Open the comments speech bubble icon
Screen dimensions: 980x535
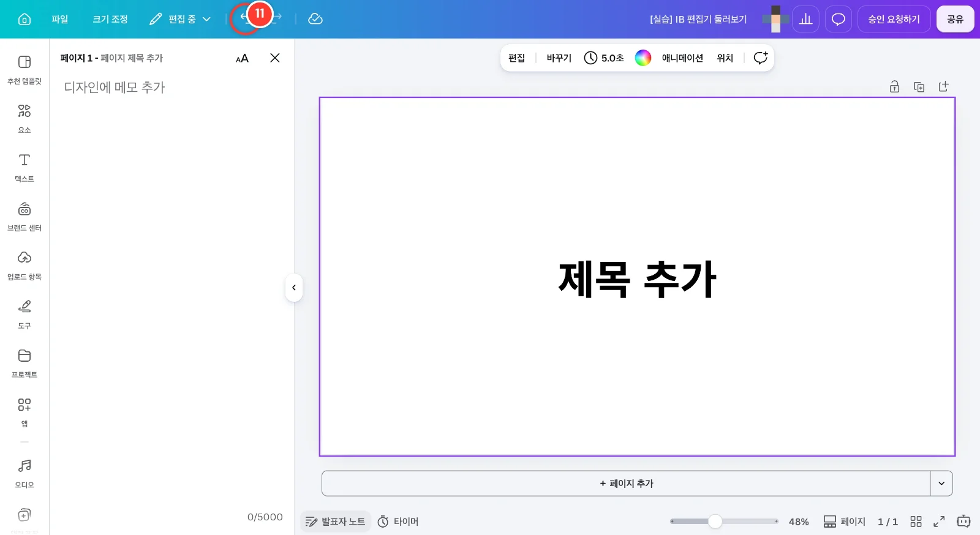[x=839, y=19]
